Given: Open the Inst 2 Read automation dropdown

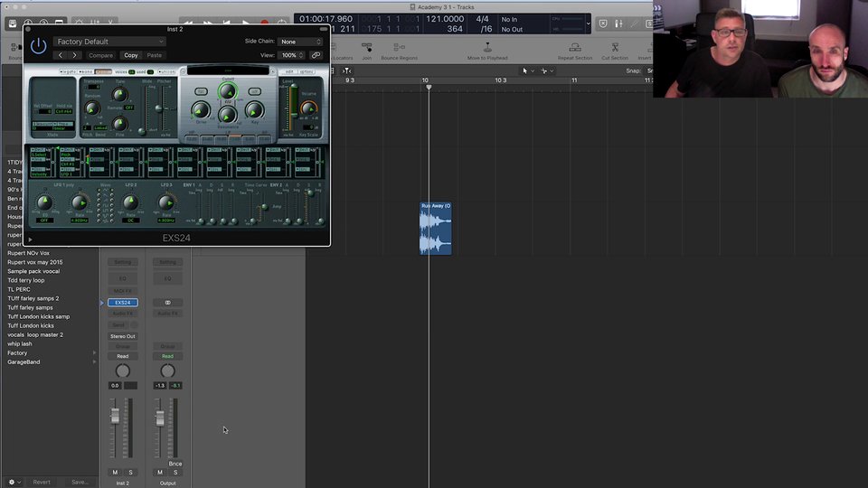Looking at the screenshot, I should click(x=123, y=356).
